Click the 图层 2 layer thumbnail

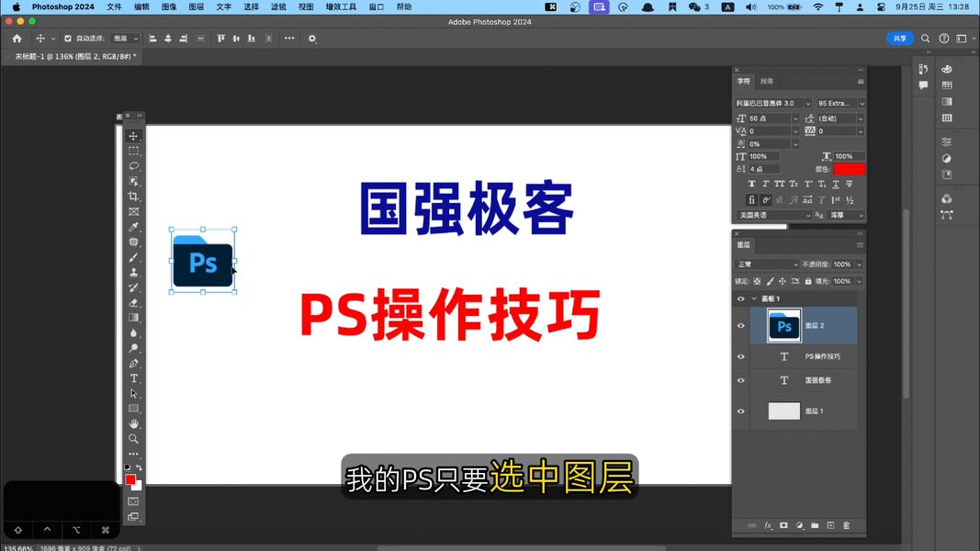[x=783, y=325]
